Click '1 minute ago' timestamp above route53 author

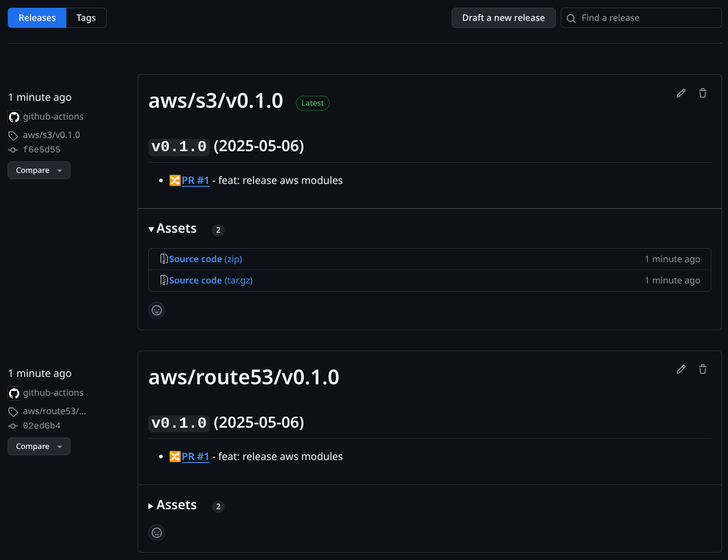click(40, 374)
